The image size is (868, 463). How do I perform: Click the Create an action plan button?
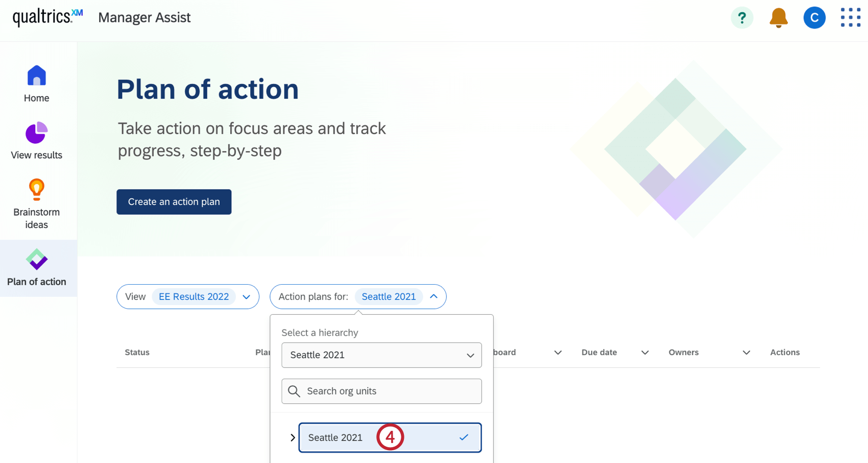174,201
